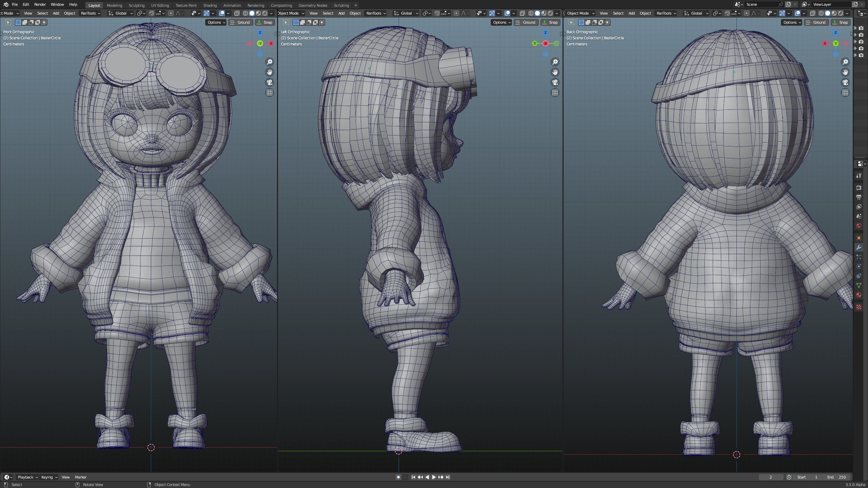868x488 pixels.
Task: Switch Back viewport to rendered shading
Action: (x=841, y=13)
